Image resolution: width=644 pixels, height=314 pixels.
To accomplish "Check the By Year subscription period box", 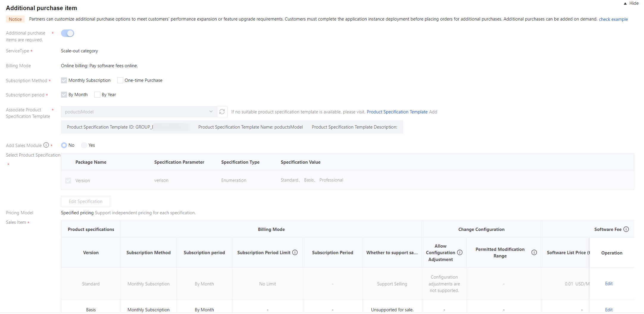I will tap(97, 95).
